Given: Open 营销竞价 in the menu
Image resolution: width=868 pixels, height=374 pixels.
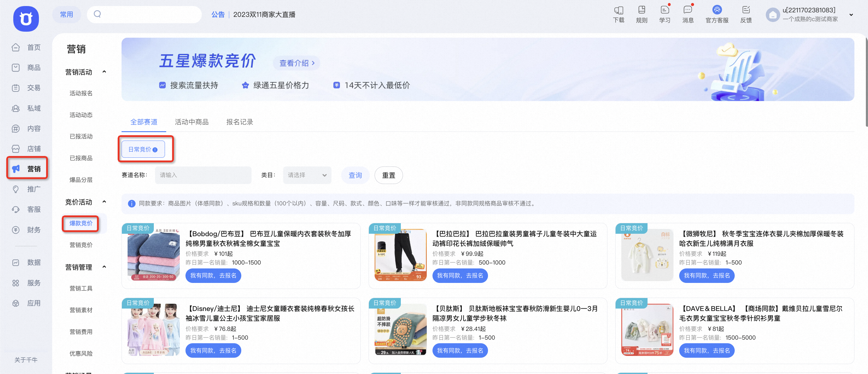Looking at the screenshot, I should 81,245.
